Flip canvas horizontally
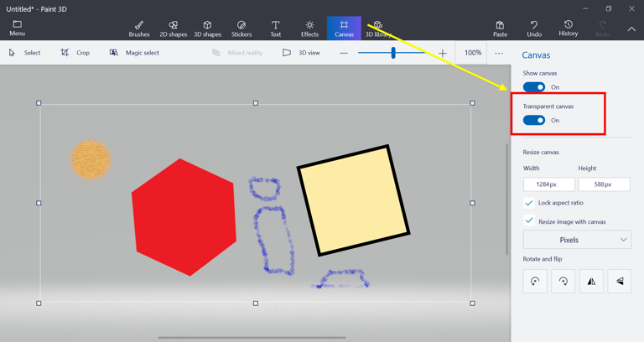Screen dimensions: 644x342 [591, 281]
